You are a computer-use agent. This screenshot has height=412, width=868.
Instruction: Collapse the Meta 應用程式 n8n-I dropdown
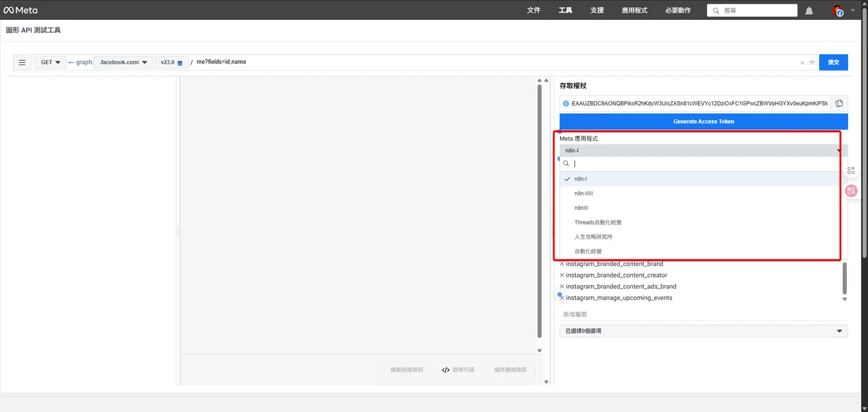(703, 150)
